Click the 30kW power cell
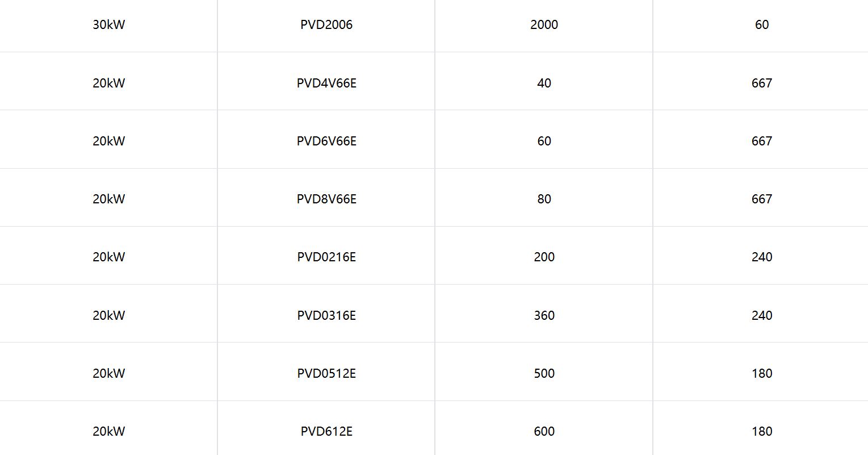The height and width of the screenshot is (455, 868). (x=108, y=24)
